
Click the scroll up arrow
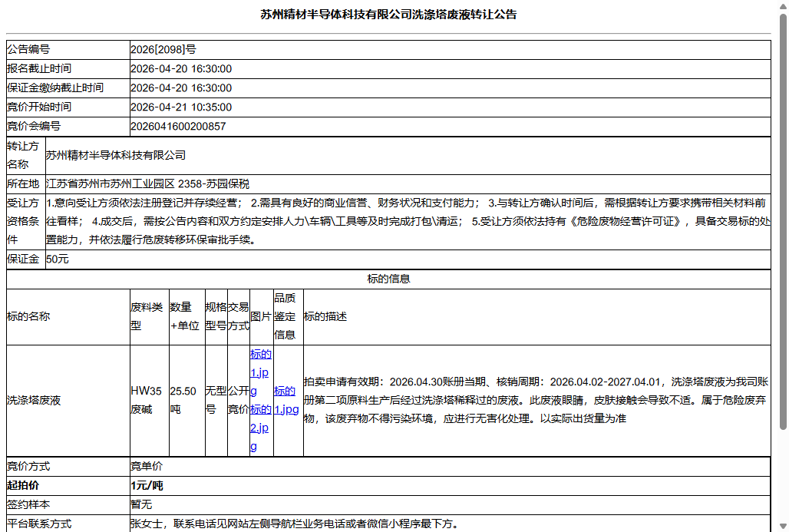point(782,6)
